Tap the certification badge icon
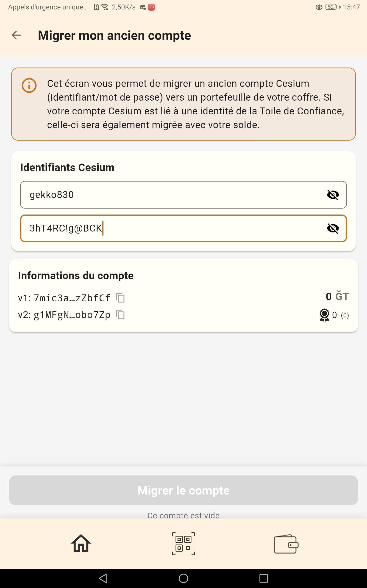This screenshot has width=367, height=588. 324,315
